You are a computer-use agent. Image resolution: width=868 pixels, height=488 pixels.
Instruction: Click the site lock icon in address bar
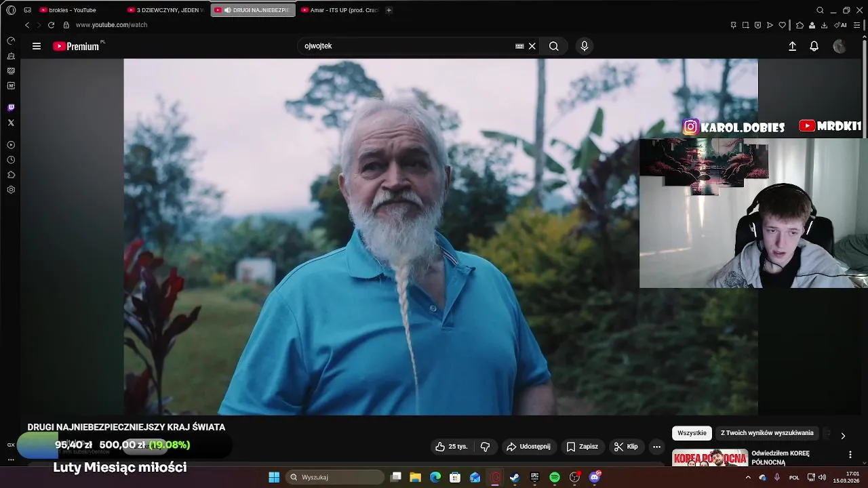pos(66,25)
